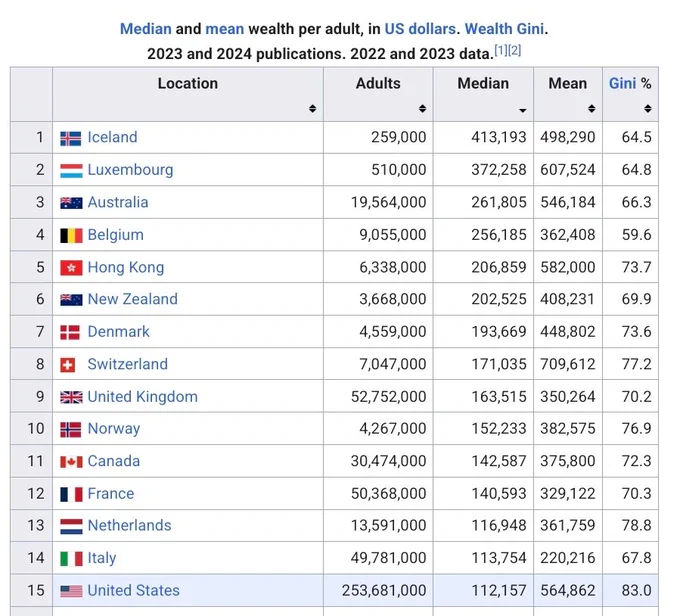Open the Wealth Gini caption link
This screenshot has height=616, width=680.
point(504,29)
